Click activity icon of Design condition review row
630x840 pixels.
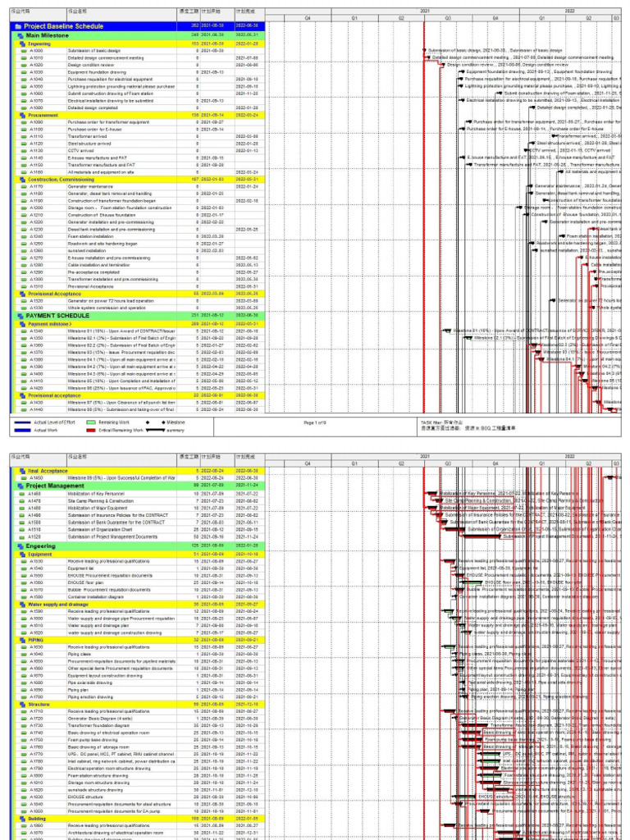pos(24,65)
